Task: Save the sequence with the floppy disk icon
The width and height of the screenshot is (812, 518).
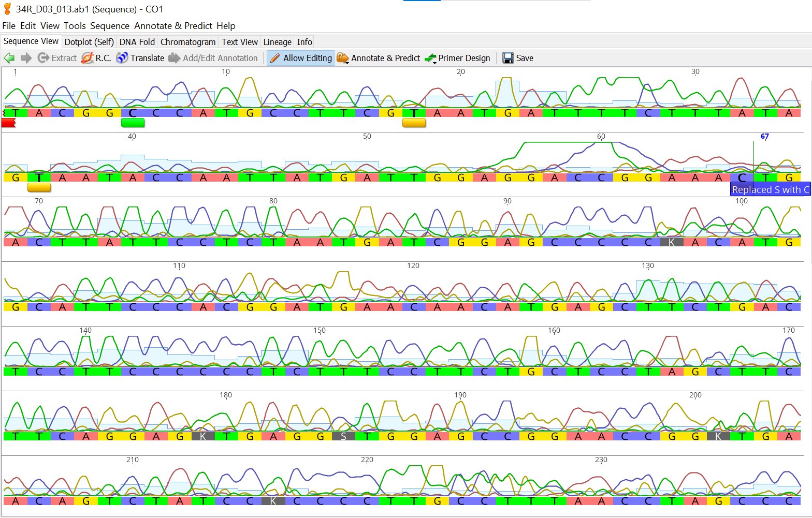Action: [x=508, y=58]
